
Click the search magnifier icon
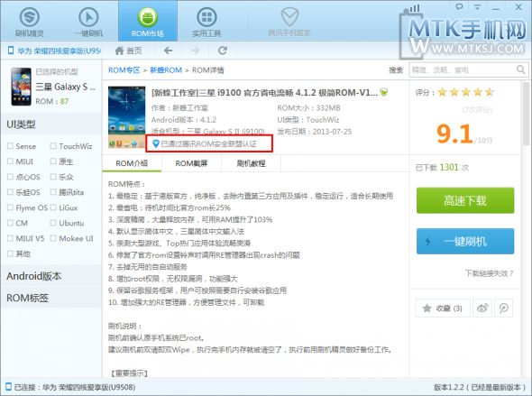click(x=520, y=69)
